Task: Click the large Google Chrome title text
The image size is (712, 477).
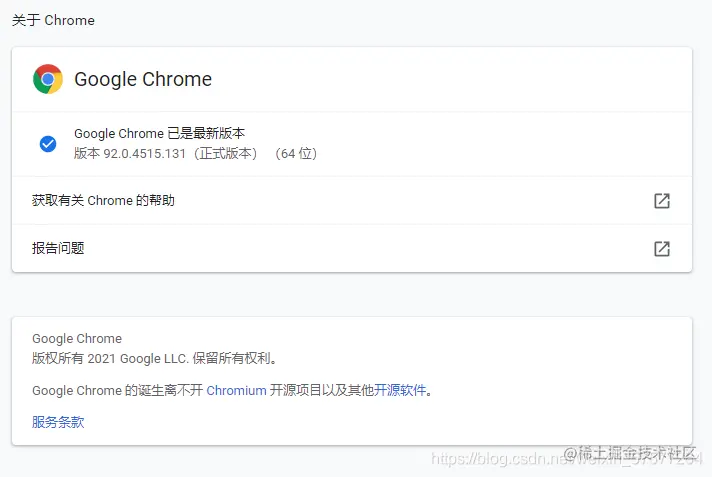Action: [143, 80]
